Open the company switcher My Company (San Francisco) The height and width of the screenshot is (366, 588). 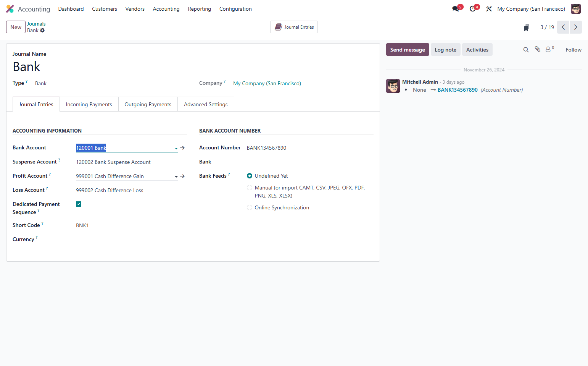531,9
